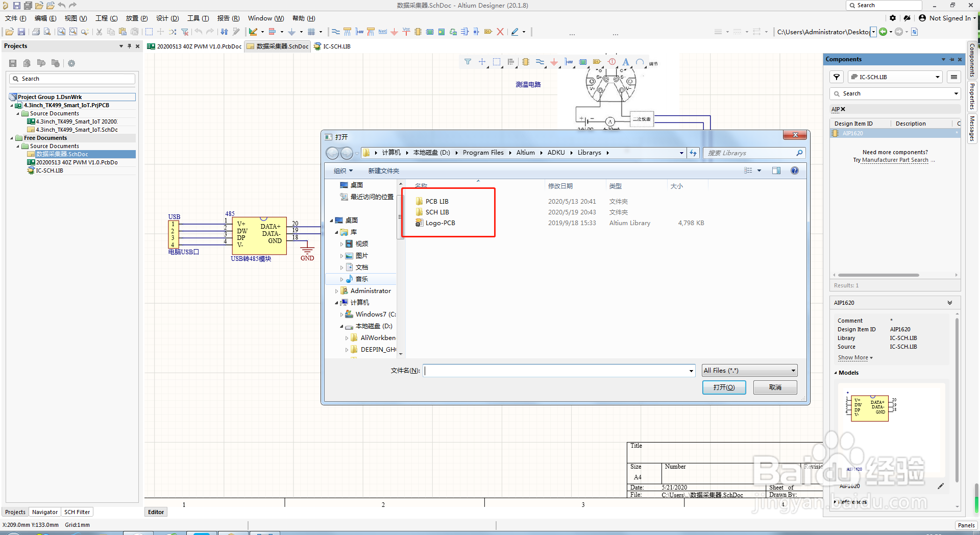
Task: Switch to the Navigator panel tab
Action: pyautogui.click(x=45, y=512)
